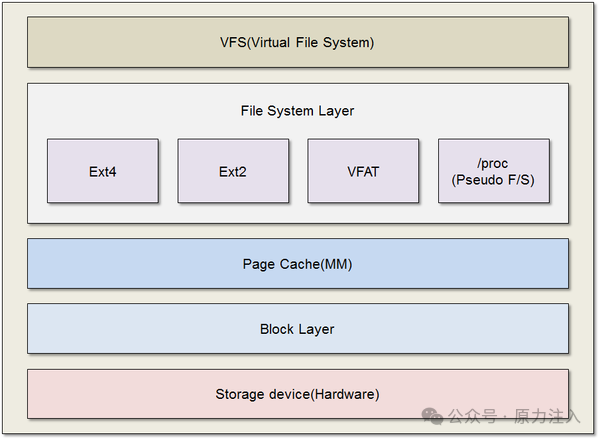Select the Ext4 filesystem box
Image resolution: width=600 pixels, height=440 pixels.
tap(103, 171)
